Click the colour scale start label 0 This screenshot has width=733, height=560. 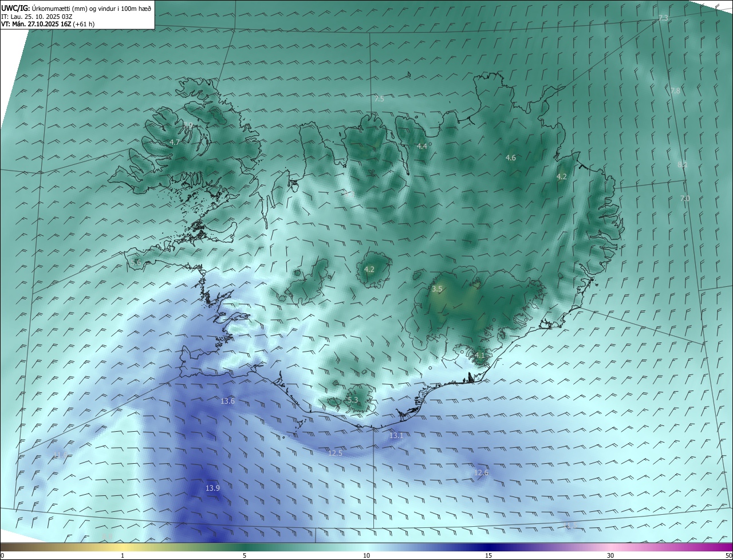pos(2,555)
